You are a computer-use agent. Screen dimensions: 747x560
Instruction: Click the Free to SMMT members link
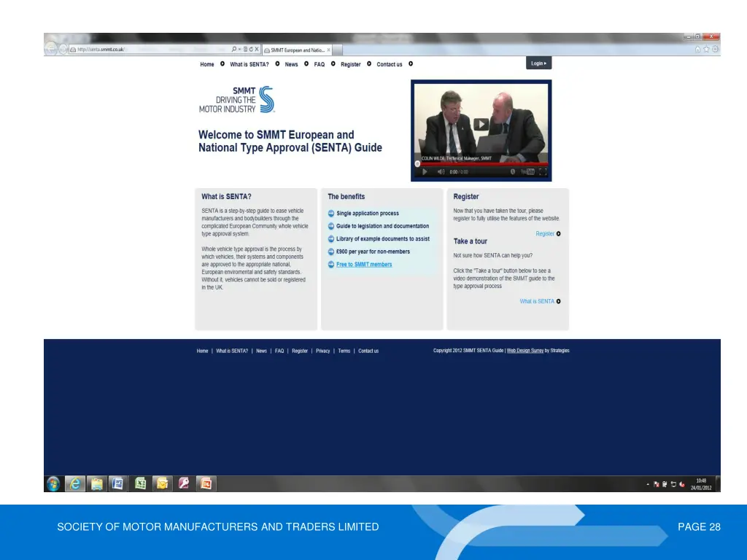click(364, 264)
